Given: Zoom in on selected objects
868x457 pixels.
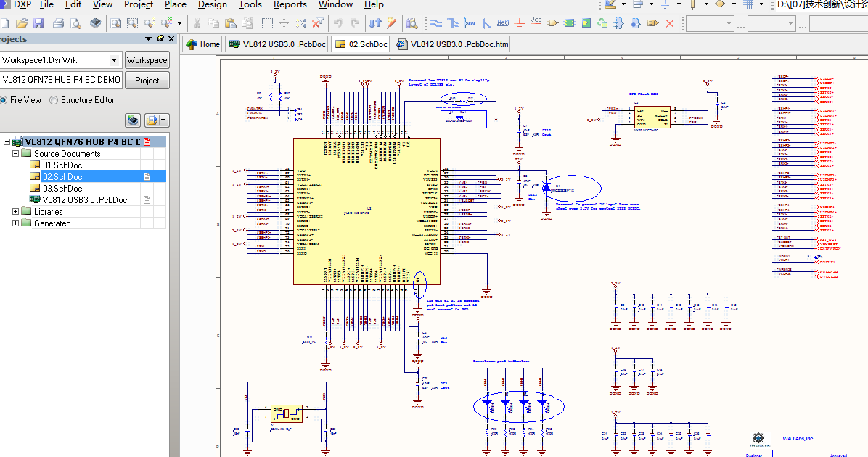Looking at the screenshot, I should (x=150, y=23).
